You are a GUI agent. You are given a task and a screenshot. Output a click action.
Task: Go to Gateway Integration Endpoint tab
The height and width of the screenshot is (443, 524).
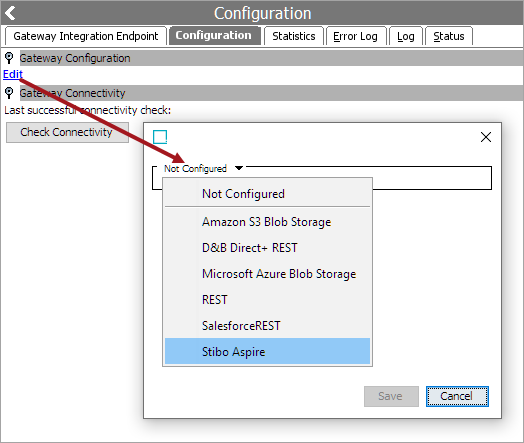click(x=86, y=36)
